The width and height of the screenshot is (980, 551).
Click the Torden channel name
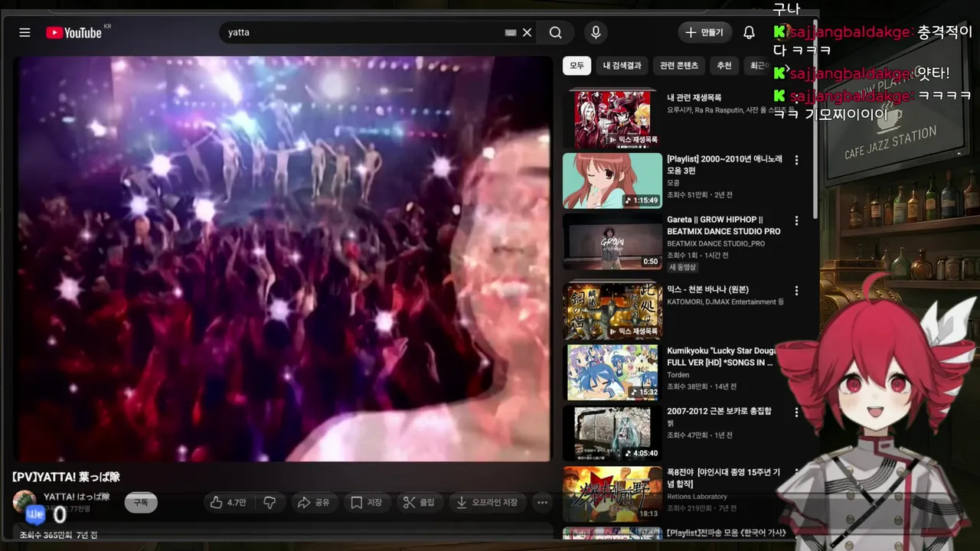point(678,375)
